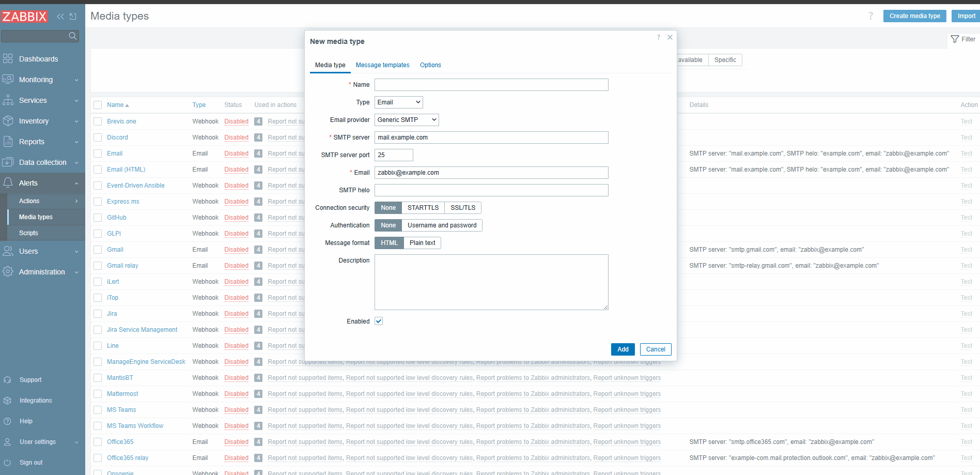Select checkbox for Jira row
Screen dimensions: 980x475
pyautogui.click(x=98, y=314)
